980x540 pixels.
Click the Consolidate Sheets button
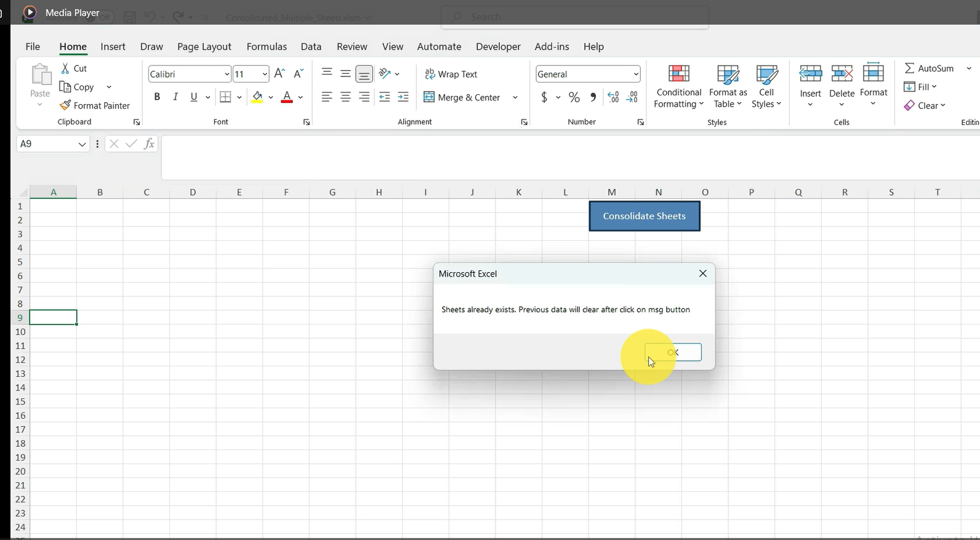[644, 216]
